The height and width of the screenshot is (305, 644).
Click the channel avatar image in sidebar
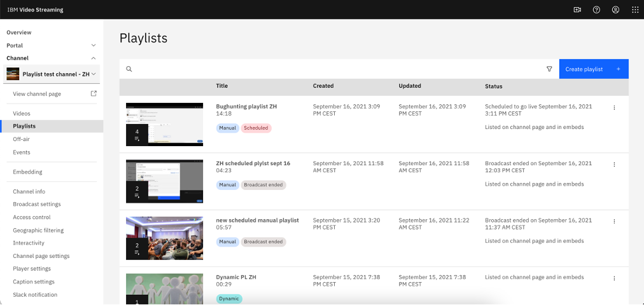click(x=13, y=74)
